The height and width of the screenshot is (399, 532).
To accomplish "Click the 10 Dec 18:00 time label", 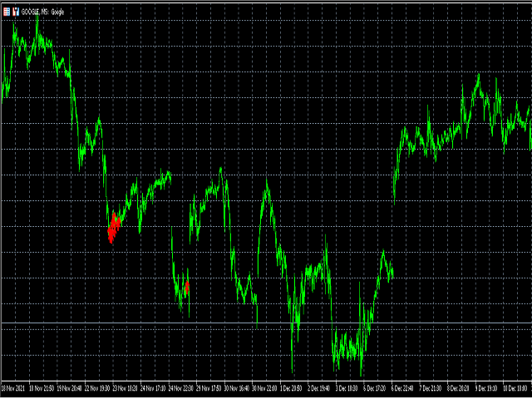I will [x=515, y=388].
